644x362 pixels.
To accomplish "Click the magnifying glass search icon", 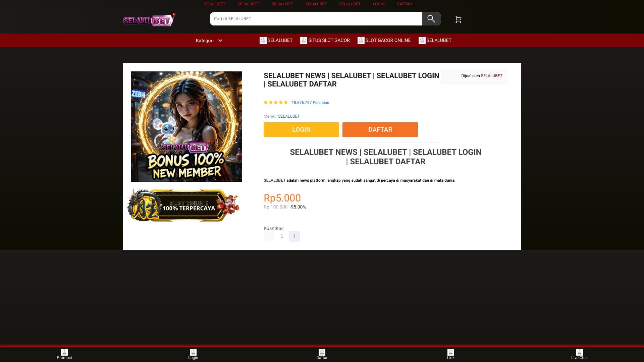I will click(x=431, y=19).
